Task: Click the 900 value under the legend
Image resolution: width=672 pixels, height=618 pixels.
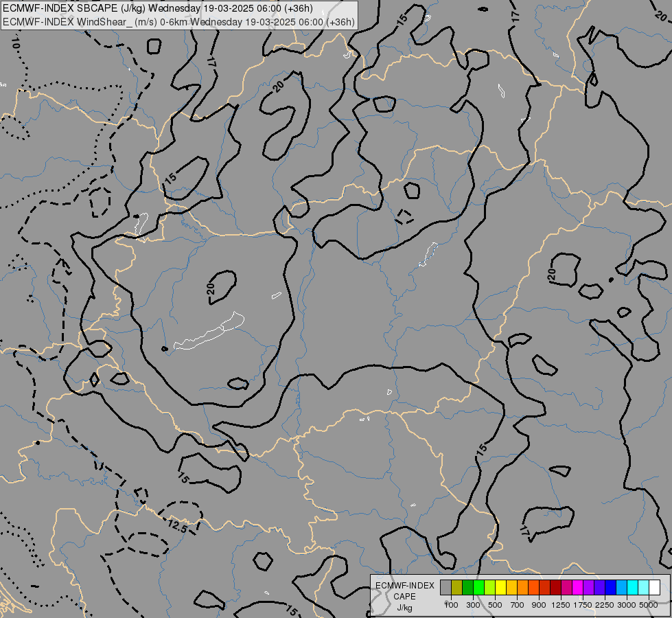Action: 539,605
